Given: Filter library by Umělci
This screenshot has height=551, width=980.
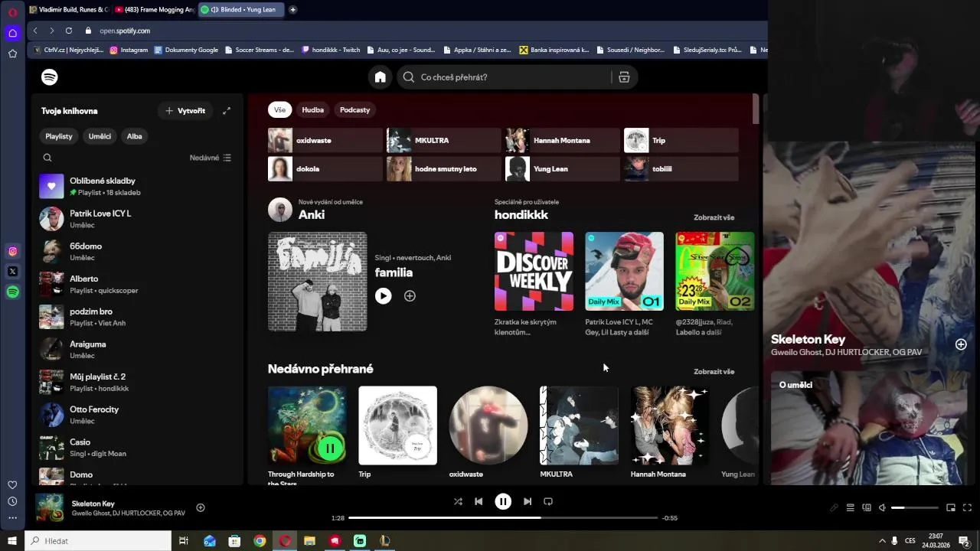Looking at the screenshot, I should point(100,136).
